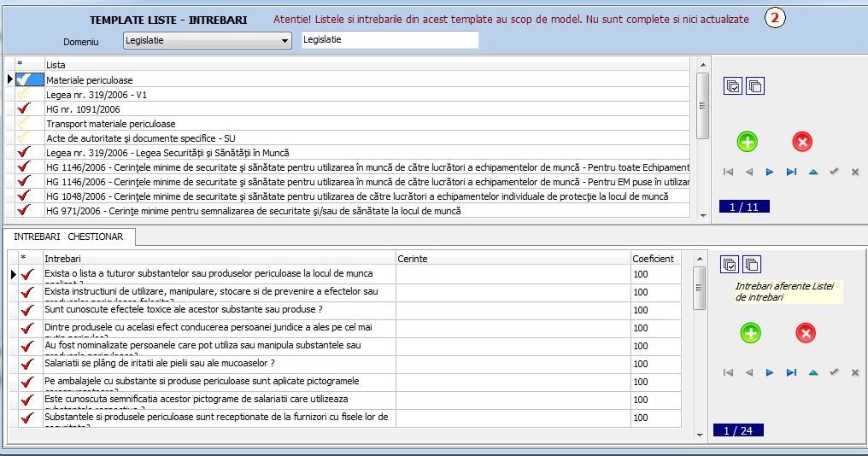868x456 pixels.
Task: Delete the selected question with the lower red X
Action: [806, 333]
